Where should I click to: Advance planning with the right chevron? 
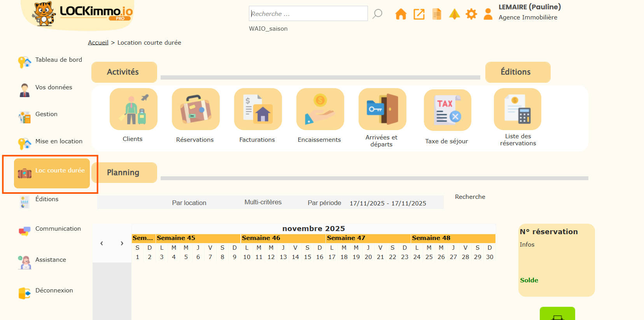[x=122, y=243]
